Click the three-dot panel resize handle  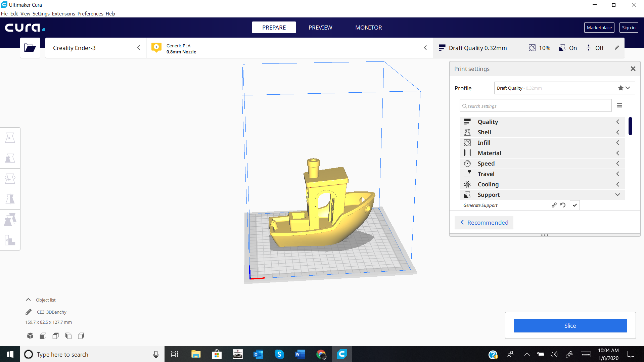click(x=545, y=235)
